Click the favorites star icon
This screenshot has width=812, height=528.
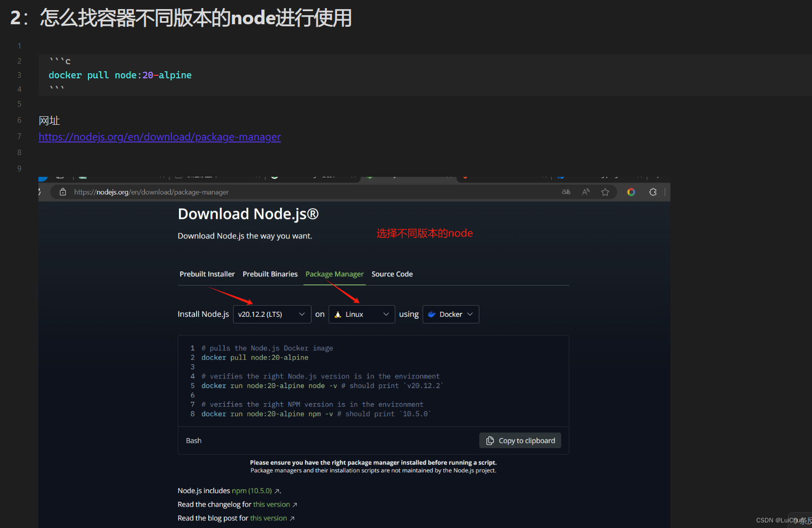pyautogui.click(x=605, y=192)
